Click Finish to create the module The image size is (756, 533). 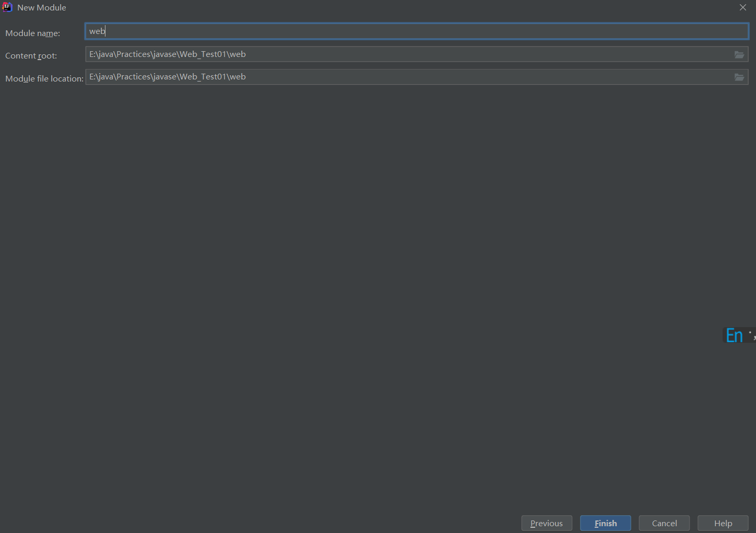tap(606, 523)
